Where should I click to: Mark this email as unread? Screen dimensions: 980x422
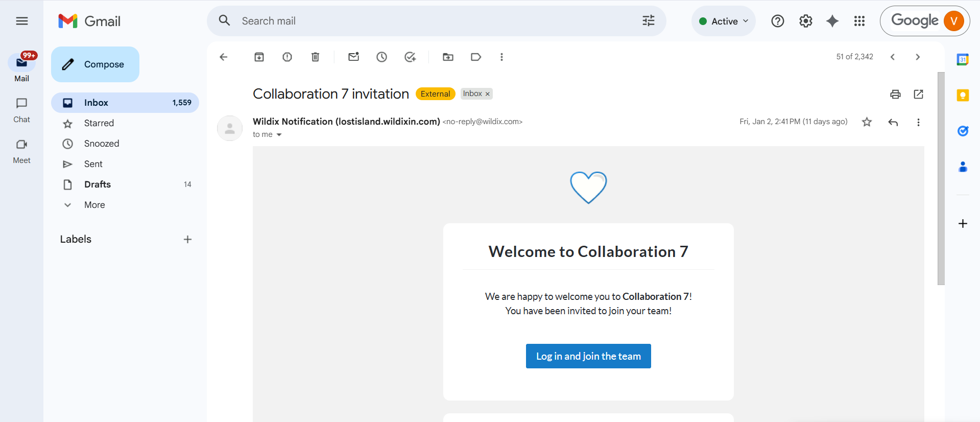tap(354, 57)
